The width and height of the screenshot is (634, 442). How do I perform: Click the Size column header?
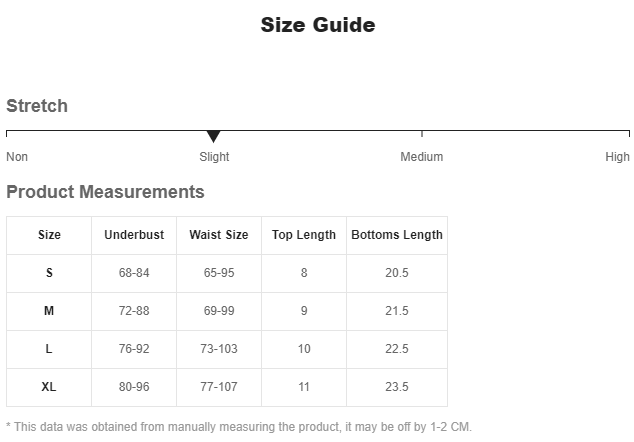pos(49,235)
